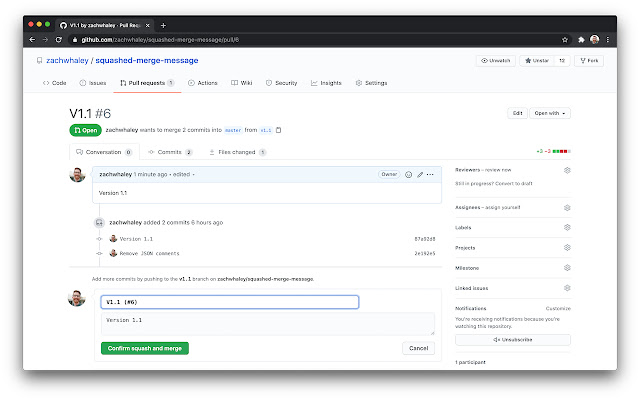Bookmark the page using the star icon
The width and height of the screenshot is (640, 400).
[565, 40]
